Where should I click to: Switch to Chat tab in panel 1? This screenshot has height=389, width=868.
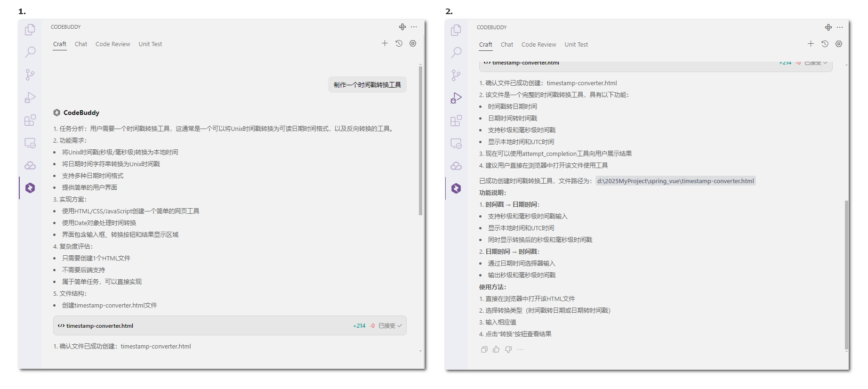(81, 44)
